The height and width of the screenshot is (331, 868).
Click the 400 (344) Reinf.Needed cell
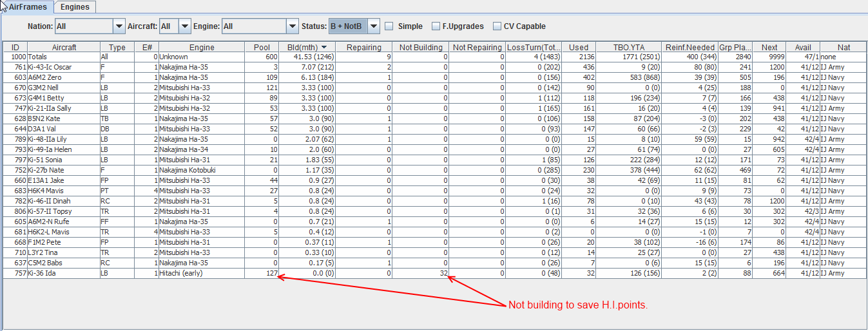pos(690,57)
